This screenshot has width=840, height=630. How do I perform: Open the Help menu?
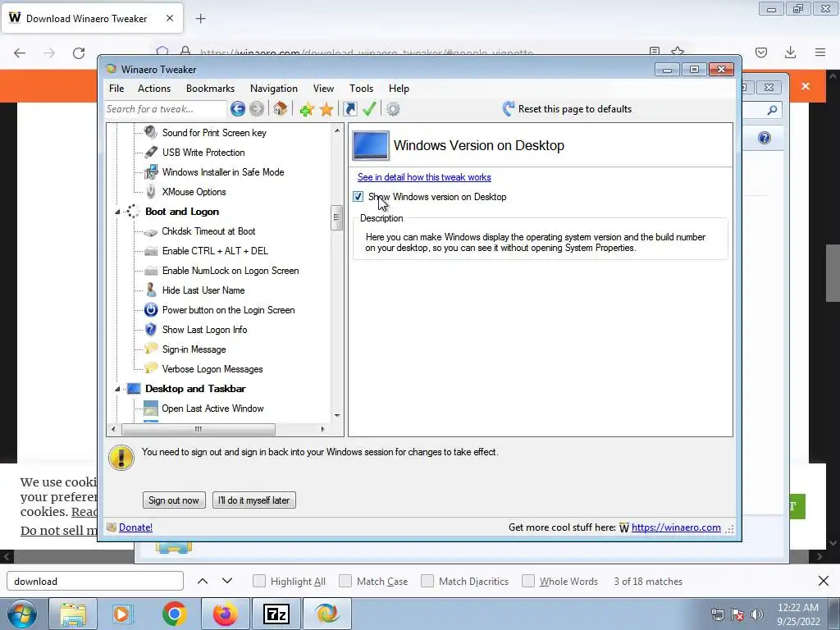click(x=399, y=89)
